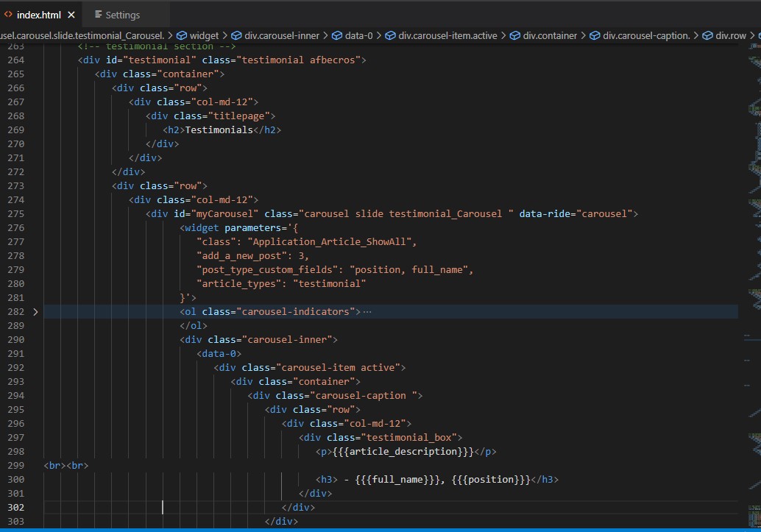761x532 pixels.
Task: Select line number 290 in the gutter
Action: tap(16, 340)
